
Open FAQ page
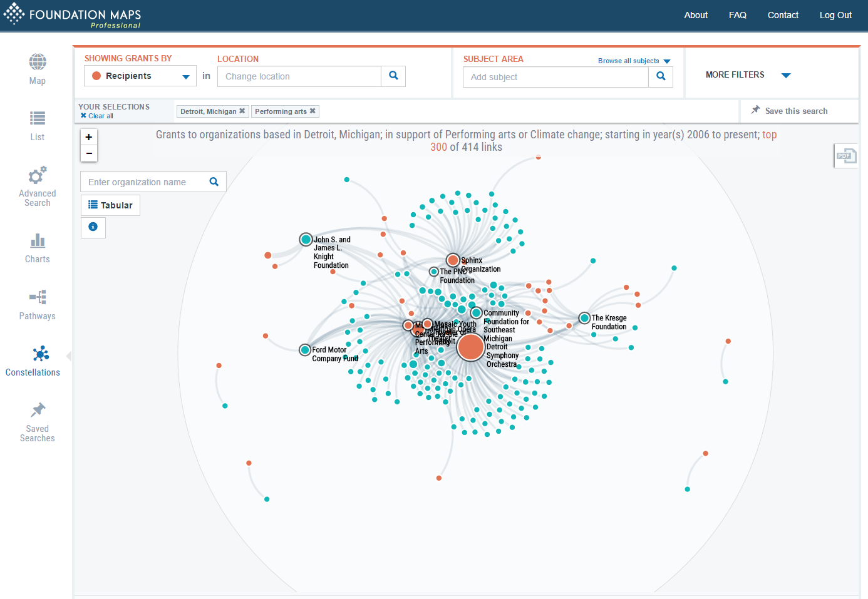[738, 15]
